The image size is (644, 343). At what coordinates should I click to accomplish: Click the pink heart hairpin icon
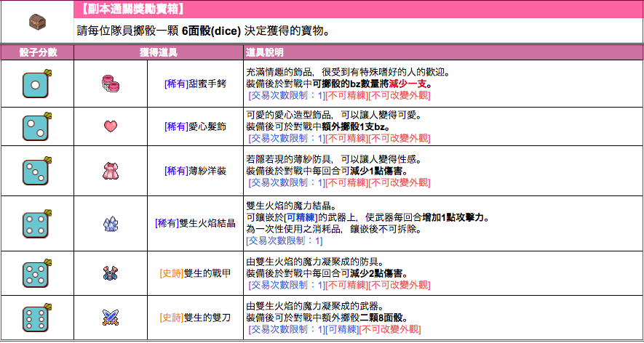tap(111, 126)
